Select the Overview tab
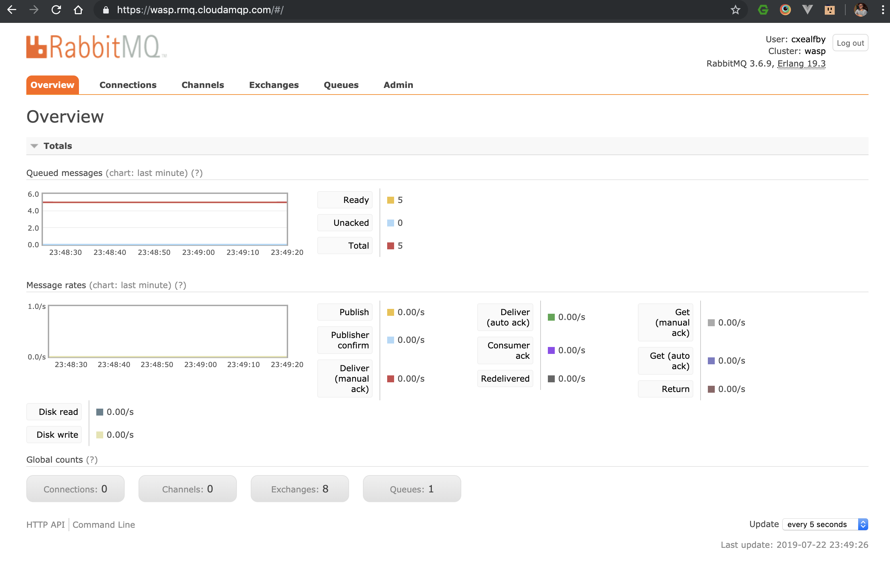 (53, 85)
